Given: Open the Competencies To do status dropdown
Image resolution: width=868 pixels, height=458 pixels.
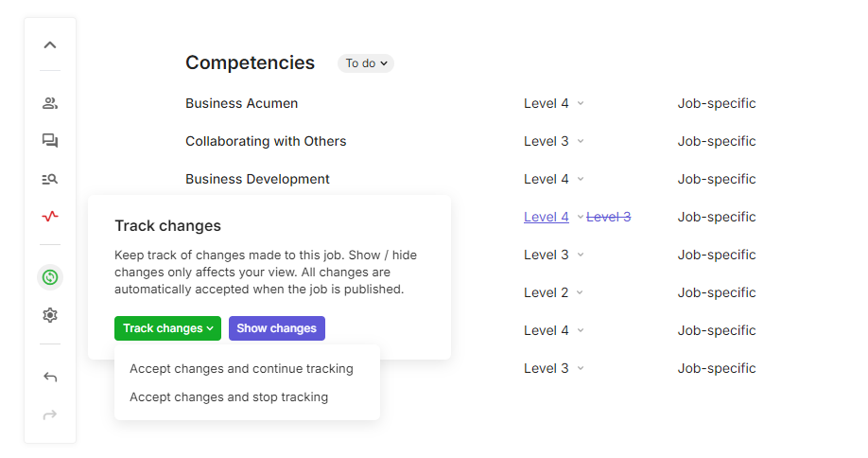Looking at the screenshot, I should coord(366,63).
